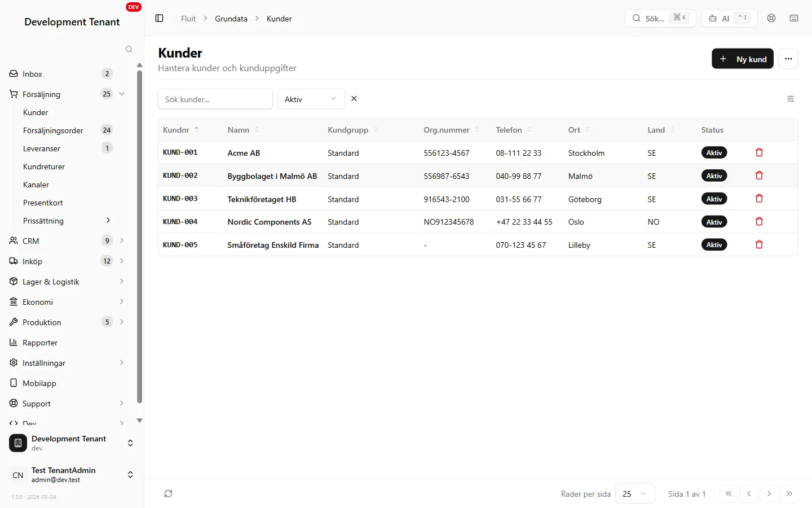This screenshot has width=812, height=508.
Task: Expand the Produktion menu section
Action: (122, 322)
